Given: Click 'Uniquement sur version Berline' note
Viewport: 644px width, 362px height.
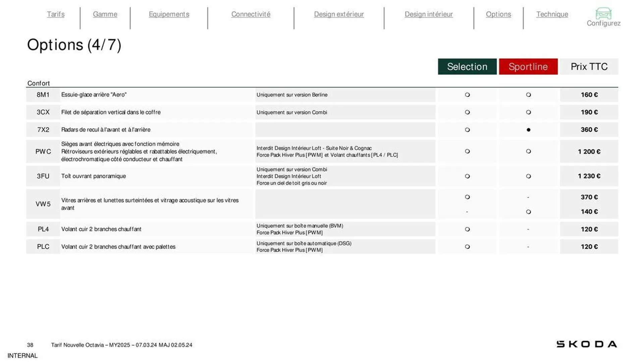Looking at the screenshot, I should pos(292,95).
